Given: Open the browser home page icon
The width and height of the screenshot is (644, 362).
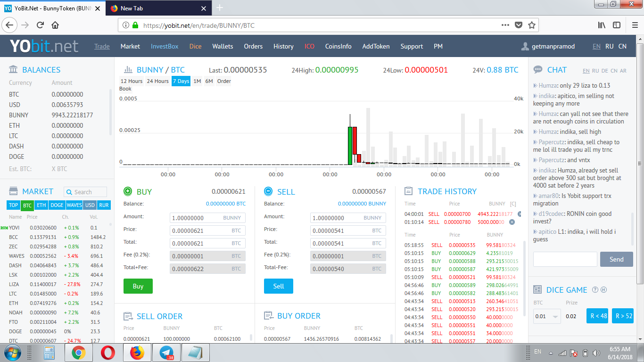Looking at the screenshot, I should [55, 25].
